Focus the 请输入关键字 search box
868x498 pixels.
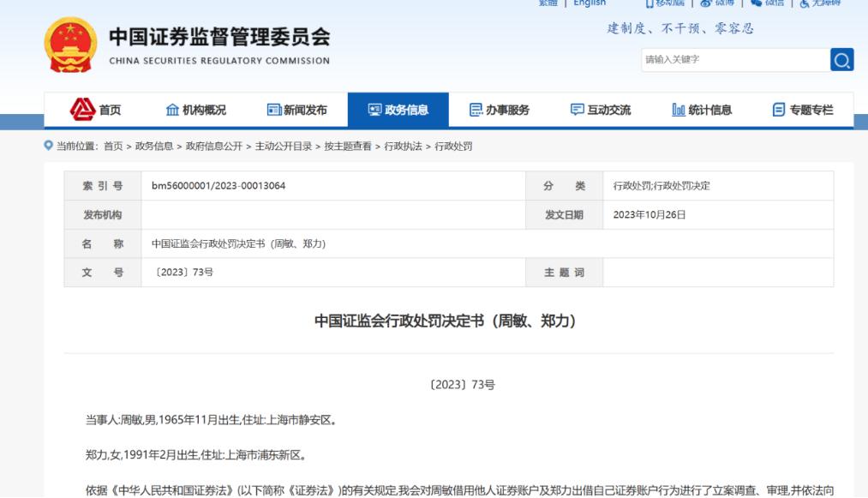(x=736, y=60)
